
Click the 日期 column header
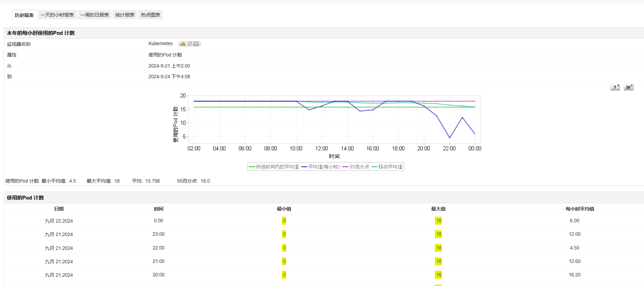59,209
